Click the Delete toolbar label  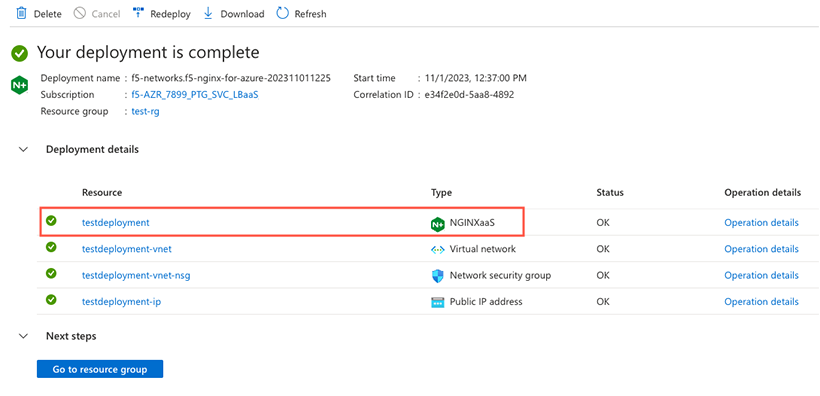point(48,14)
